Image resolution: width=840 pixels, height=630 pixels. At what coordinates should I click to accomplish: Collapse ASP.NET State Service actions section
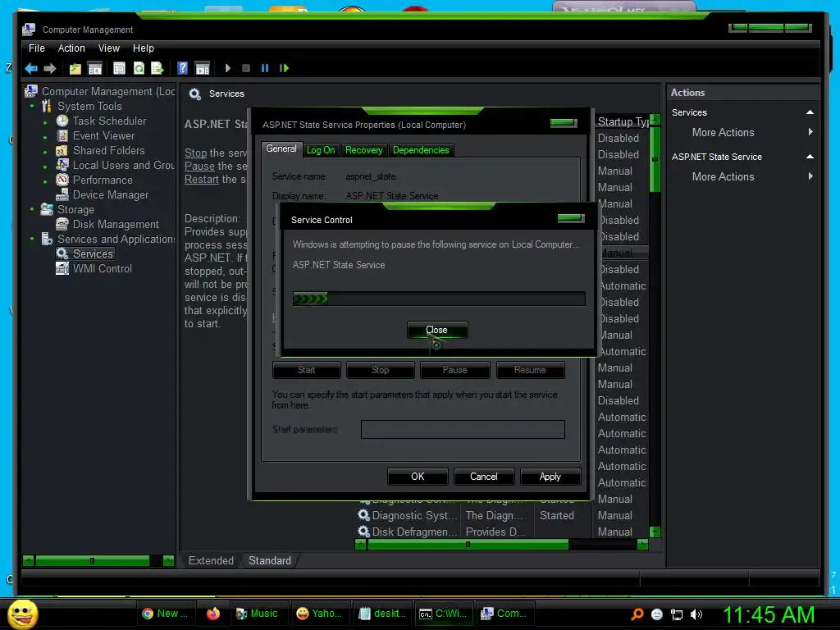pos(810,157)
